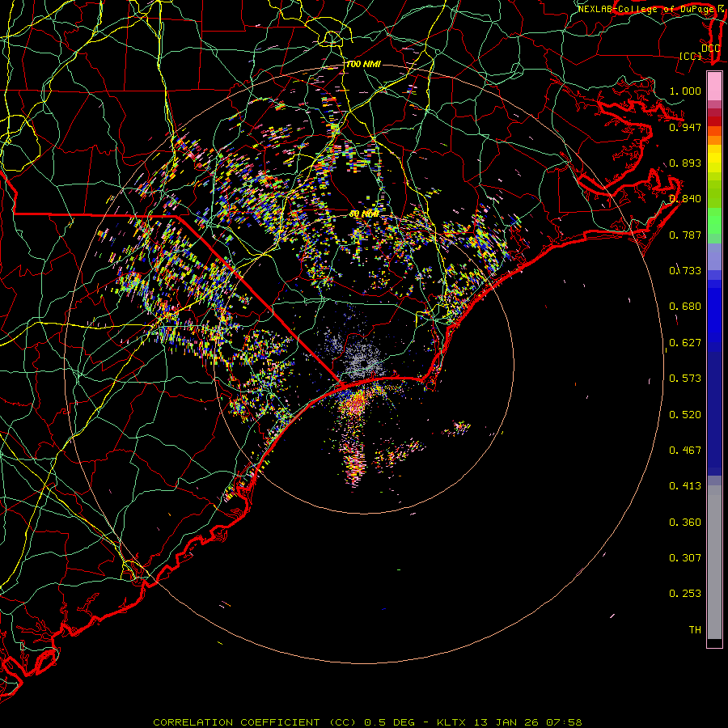728x728 pixels.
Task: Select the 0.733 legend value
Action: (685, 271)
